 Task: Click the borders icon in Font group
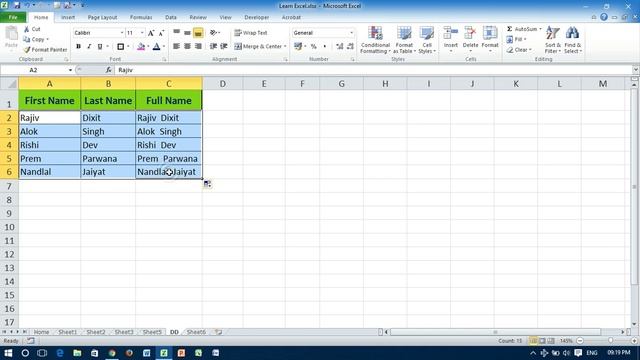[120, 47]
